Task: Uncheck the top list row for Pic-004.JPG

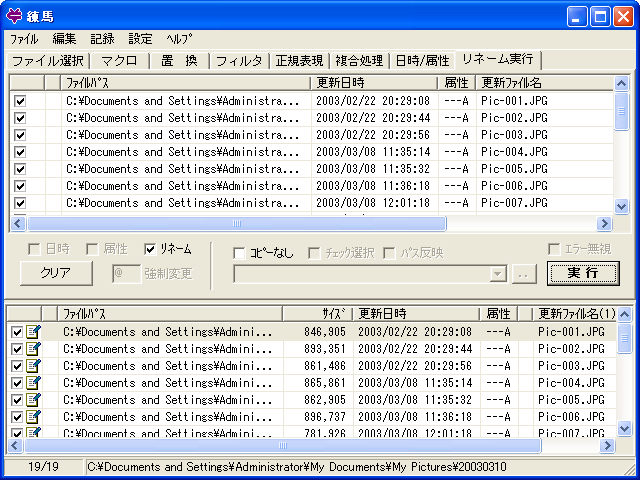Action: tap(20, 152)
